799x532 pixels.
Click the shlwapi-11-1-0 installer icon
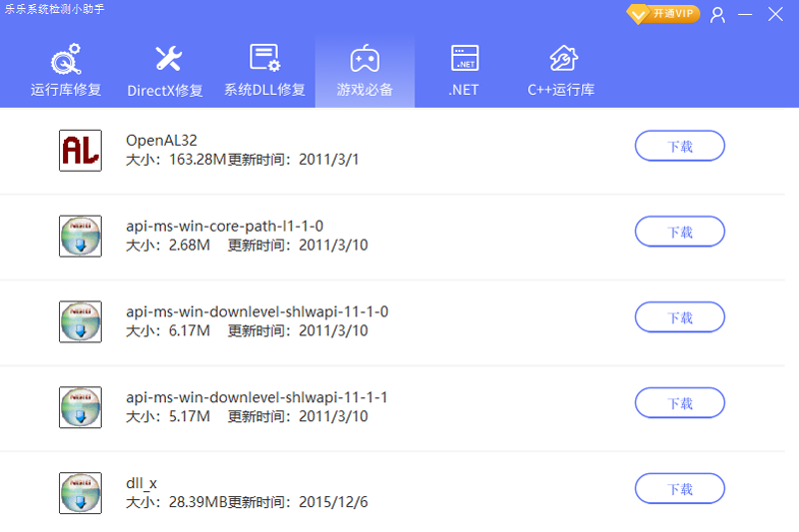tap(80, 321)
